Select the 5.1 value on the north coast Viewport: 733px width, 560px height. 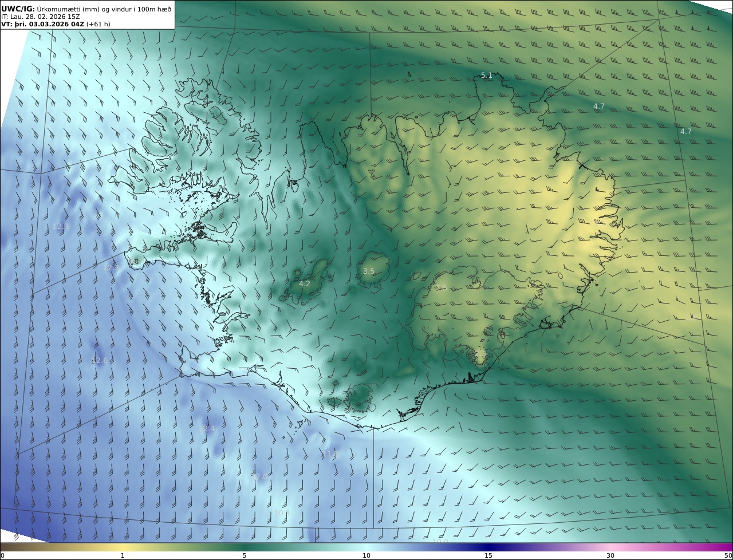pyautogui.click(x=486, y=75)
